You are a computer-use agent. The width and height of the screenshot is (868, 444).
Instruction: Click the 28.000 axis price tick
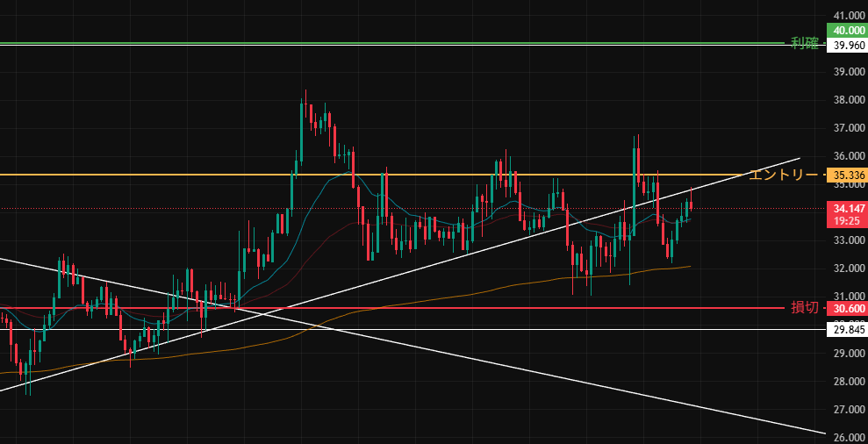[849, 382]
